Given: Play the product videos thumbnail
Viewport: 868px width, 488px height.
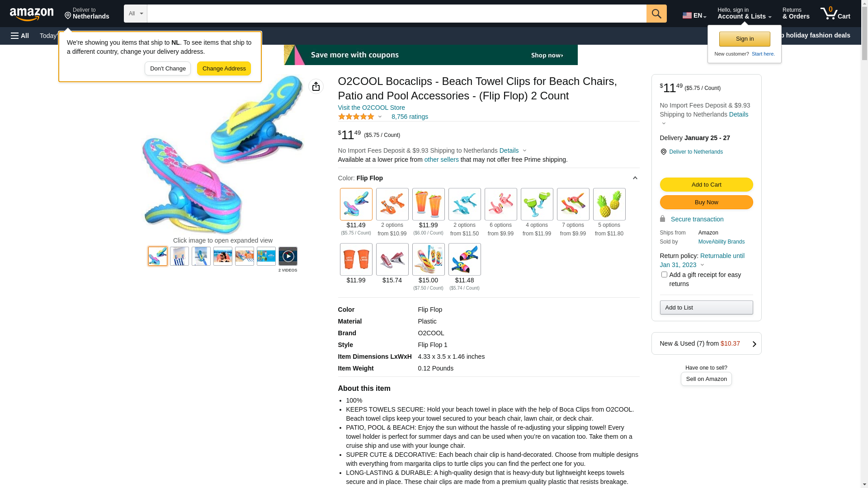Looking at the screenshot, I should click(x=288, y=256).
